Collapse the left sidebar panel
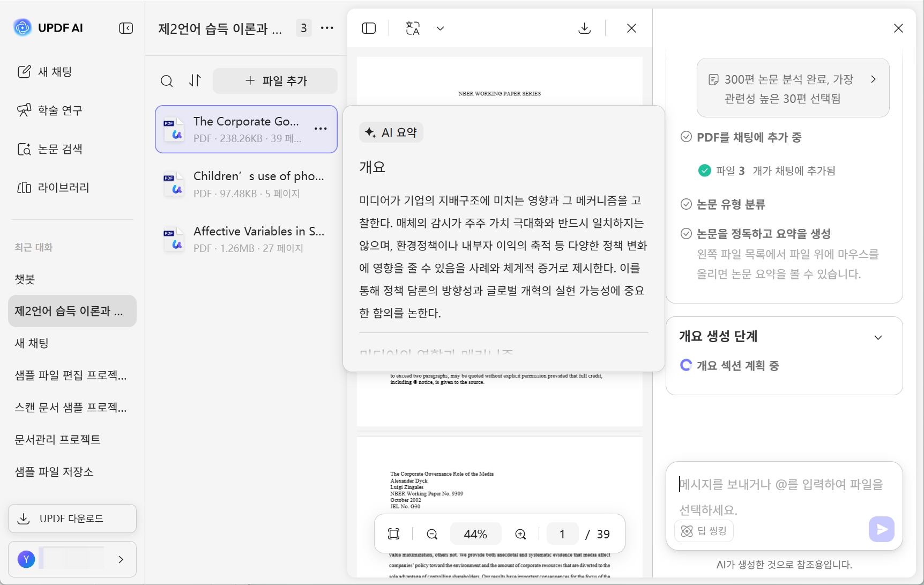This screenshot has width=924, height=585. [126, 28]
